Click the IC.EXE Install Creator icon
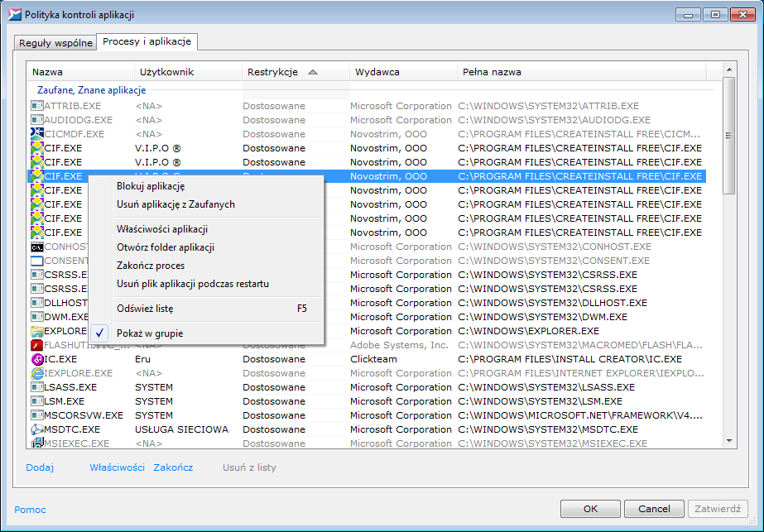The width and height of the screenshot is (764, 532). click(37, 360)
